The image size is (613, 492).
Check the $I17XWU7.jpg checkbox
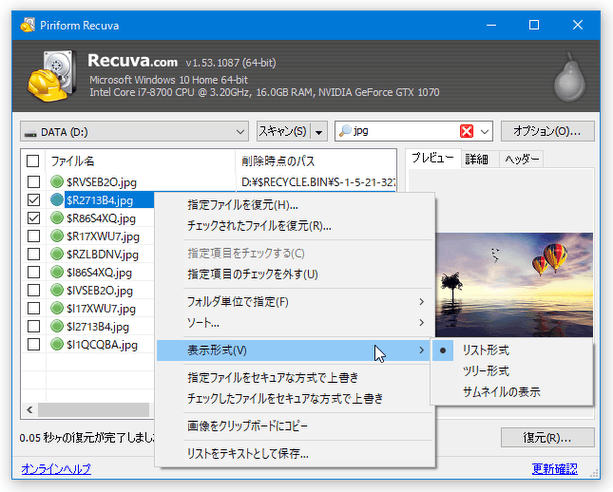(x=34, y=309)
